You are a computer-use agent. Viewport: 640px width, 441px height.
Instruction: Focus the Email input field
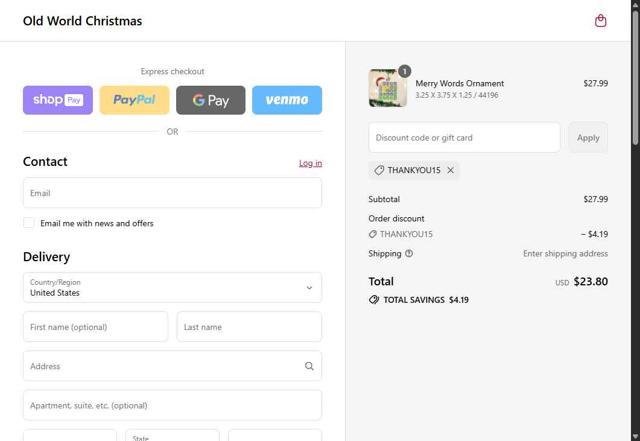pos(172,193)
